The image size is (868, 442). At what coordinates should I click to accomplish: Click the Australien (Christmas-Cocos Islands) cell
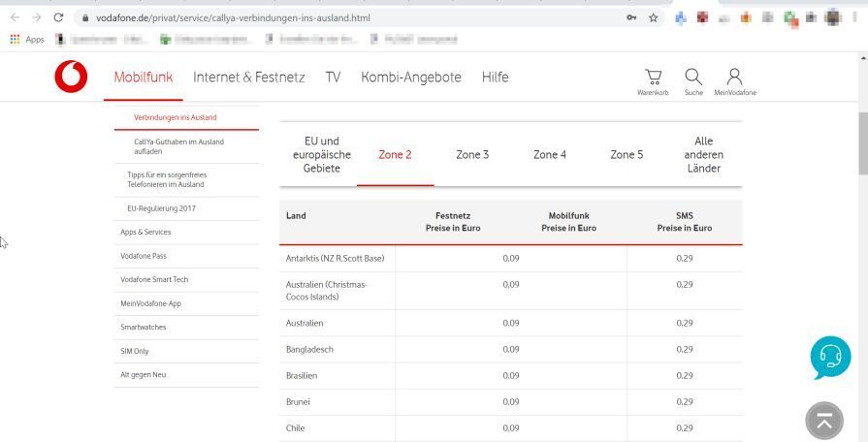338,291
